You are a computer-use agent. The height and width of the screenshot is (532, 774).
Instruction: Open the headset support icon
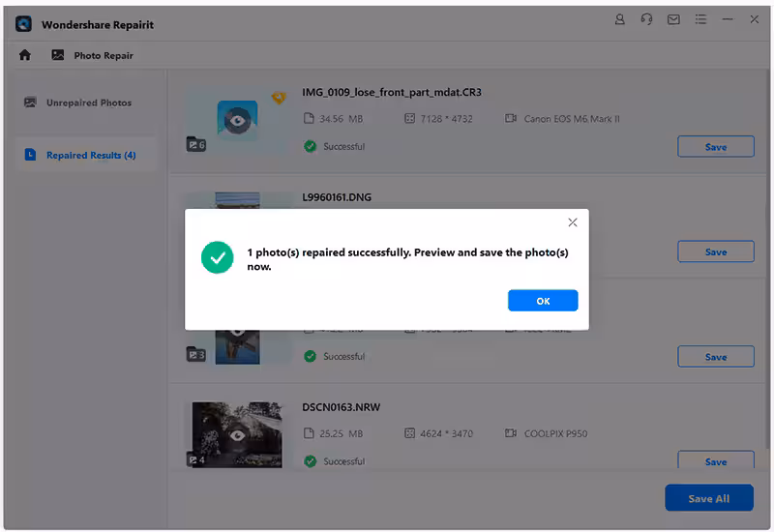click(x=646, y=19)
